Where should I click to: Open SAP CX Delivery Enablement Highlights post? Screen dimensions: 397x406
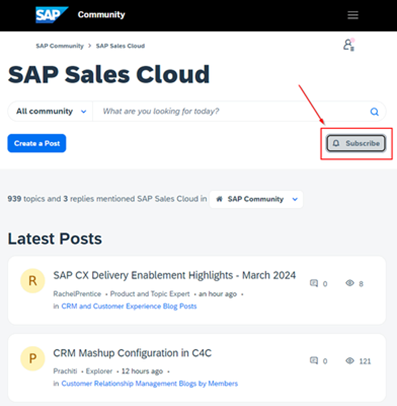[174, 275]
